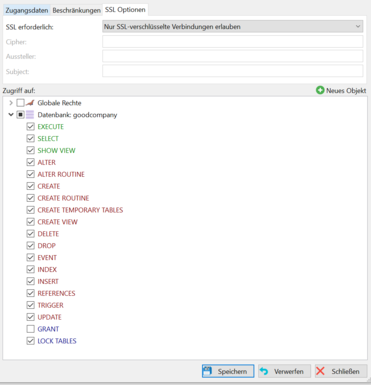Discard changes with Verwerfen button
Screen dimensions: 371x385
tap(284, 371)
